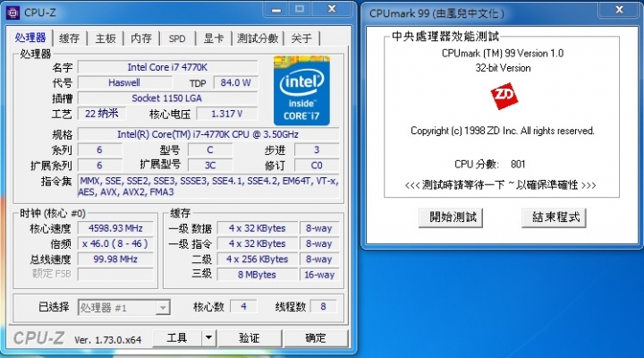Click the 工具 button
The width and height of the screenshot is (644, 358).
[177, 337]
